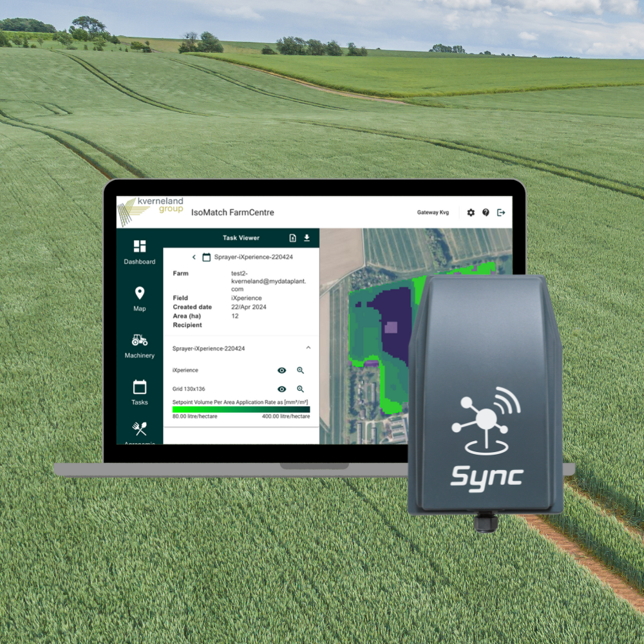
Task: Log out using the exit icon
Action: (x=501, y=213)
